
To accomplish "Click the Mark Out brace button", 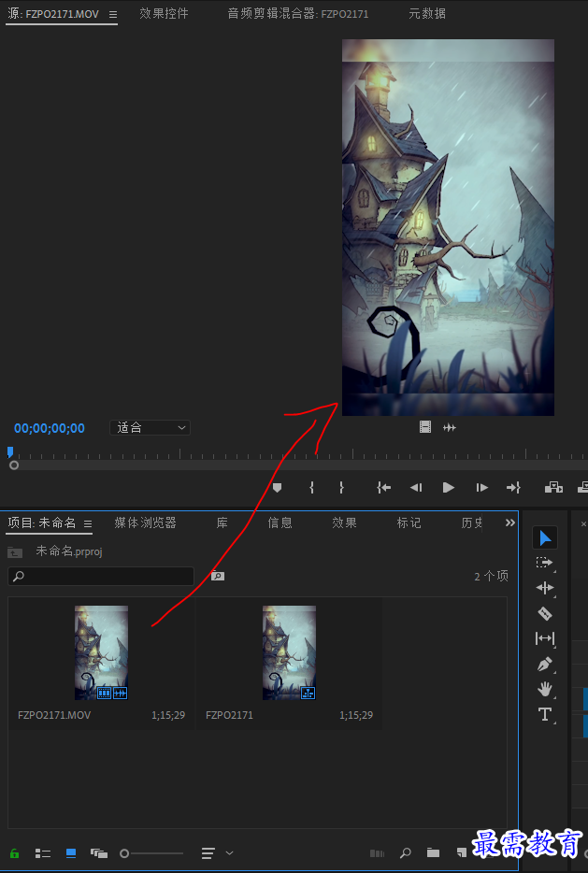I will click(x=341, y=488).
